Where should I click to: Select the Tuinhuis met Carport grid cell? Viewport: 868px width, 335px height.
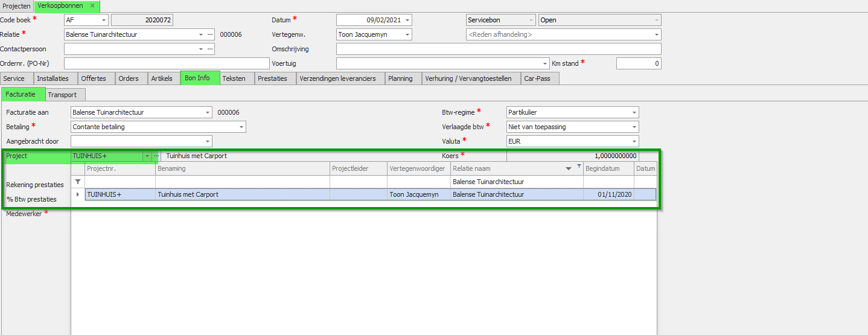click(x=243, y=194)
